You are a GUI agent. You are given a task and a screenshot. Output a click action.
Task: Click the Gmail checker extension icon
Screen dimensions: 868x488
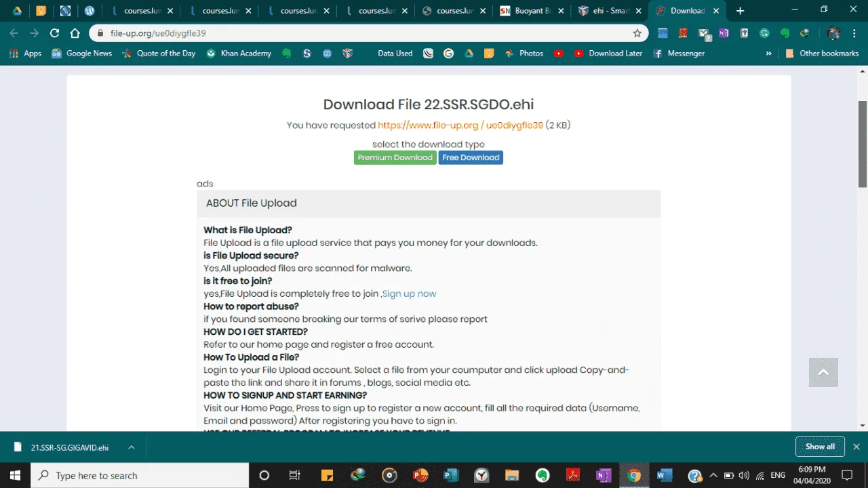click(x=705, y=34)
